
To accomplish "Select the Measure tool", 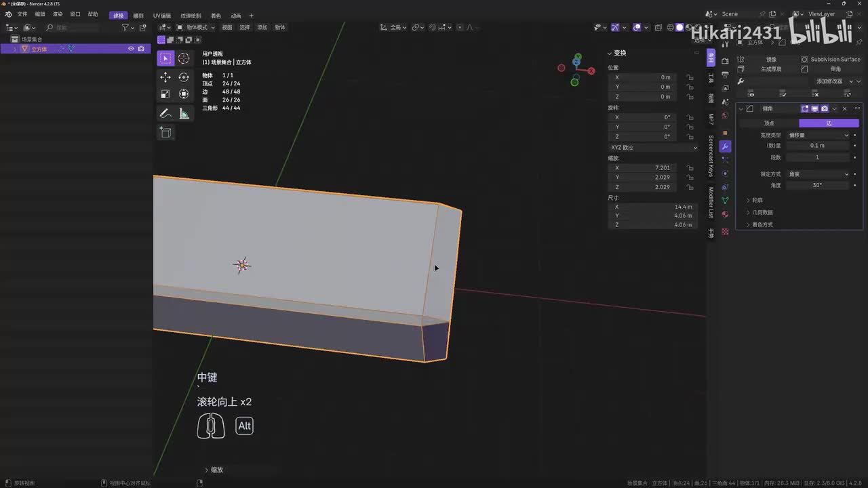I will (184, 113).
